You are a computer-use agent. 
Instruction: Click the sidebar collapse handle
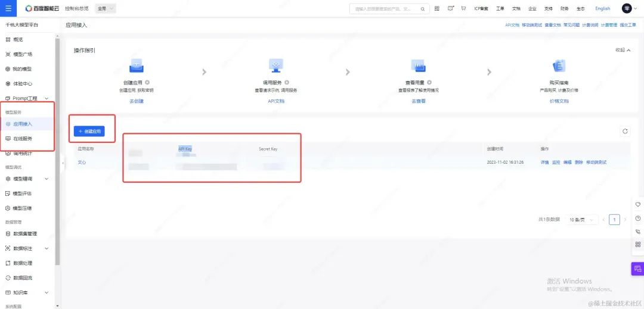click(x=63, y=163)
